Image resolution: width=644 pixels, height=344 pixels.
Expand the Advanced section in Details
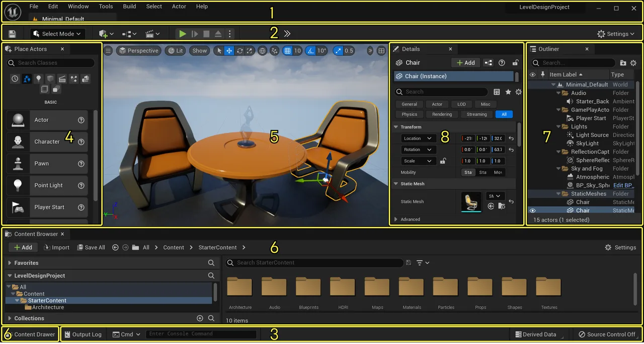click(396, 220)
